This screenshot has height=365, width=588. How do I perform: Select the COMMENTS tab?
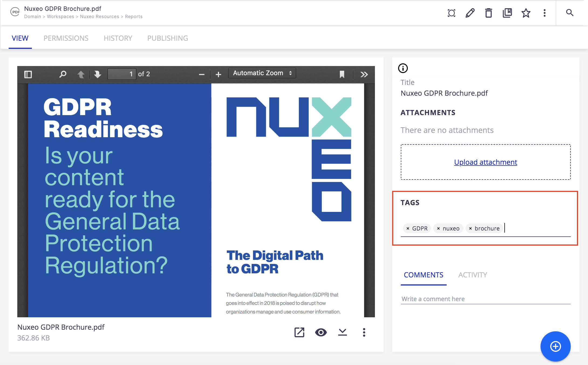click(x=423, y=275)
